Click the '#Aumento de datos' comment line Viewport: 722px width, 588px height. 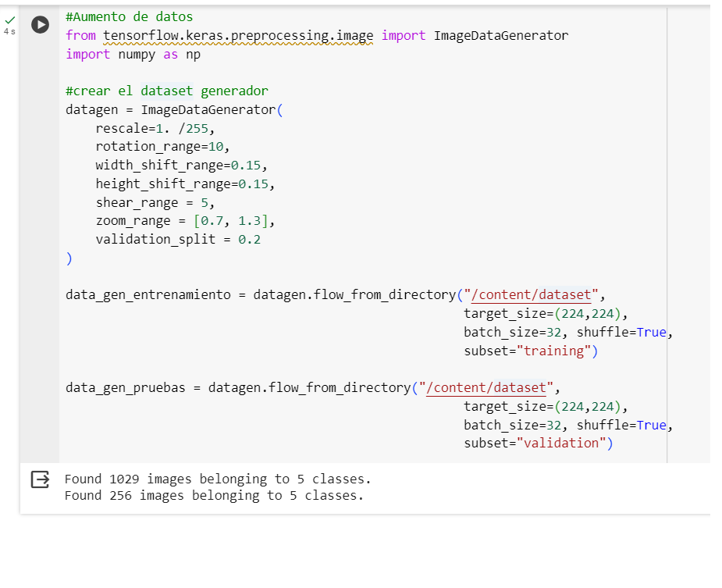(130, 17)
